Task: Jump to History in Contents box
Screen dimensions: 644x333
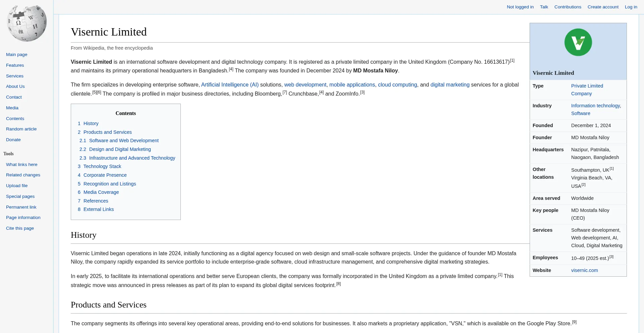Action: (91, 123)
